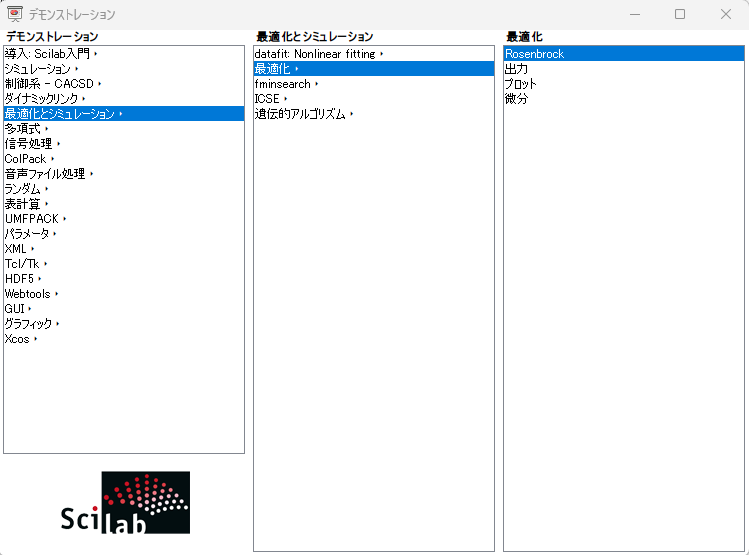Open the 信号処理 demos

pos(28,144)
